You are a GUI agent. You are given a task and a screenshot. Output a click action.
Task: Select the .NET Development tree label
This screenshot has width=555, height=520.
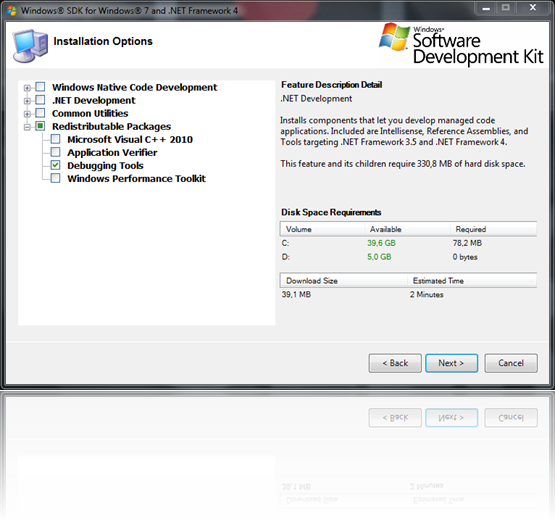[x=93, y=100]
